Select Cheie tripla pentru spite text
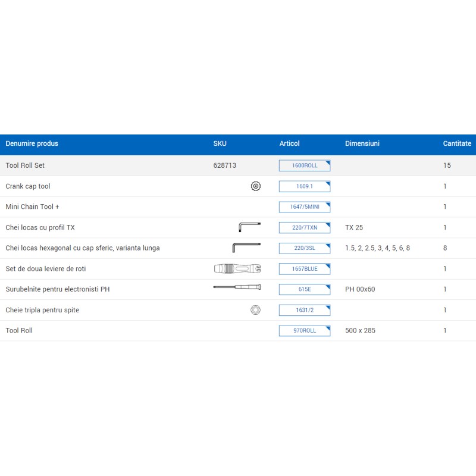The width and height of the screenshot is (476, 476). point(42,310)
